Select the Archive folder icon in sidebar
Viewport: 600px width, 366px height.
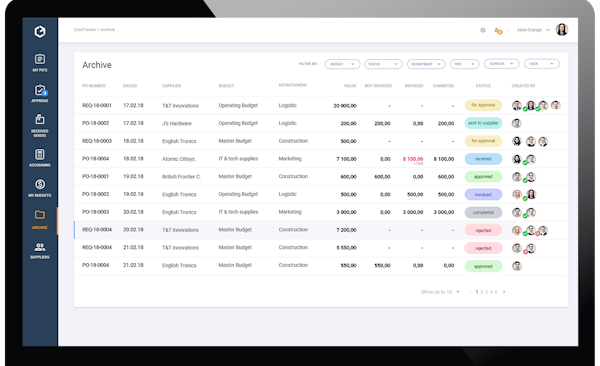pos(40,214)
